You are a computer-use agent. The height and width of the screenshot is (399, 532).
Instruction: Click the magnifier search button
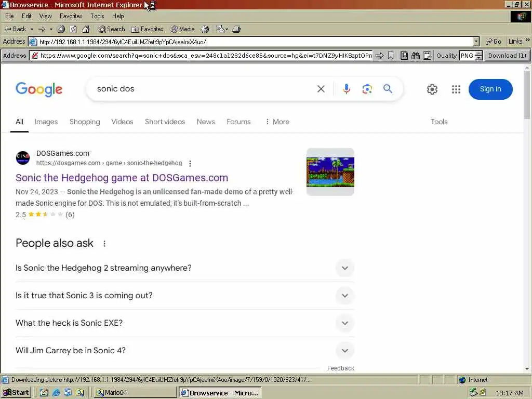coord(388,89)
